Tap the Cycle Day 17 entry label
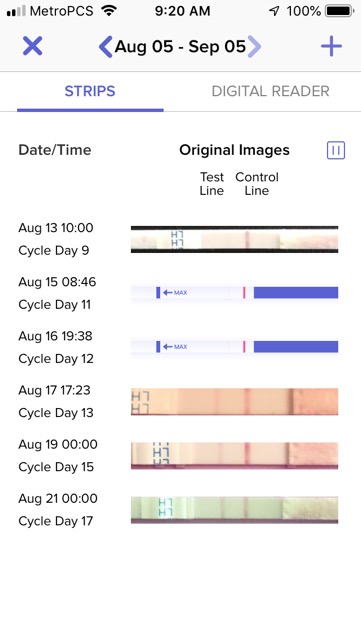 pos(56,521)
